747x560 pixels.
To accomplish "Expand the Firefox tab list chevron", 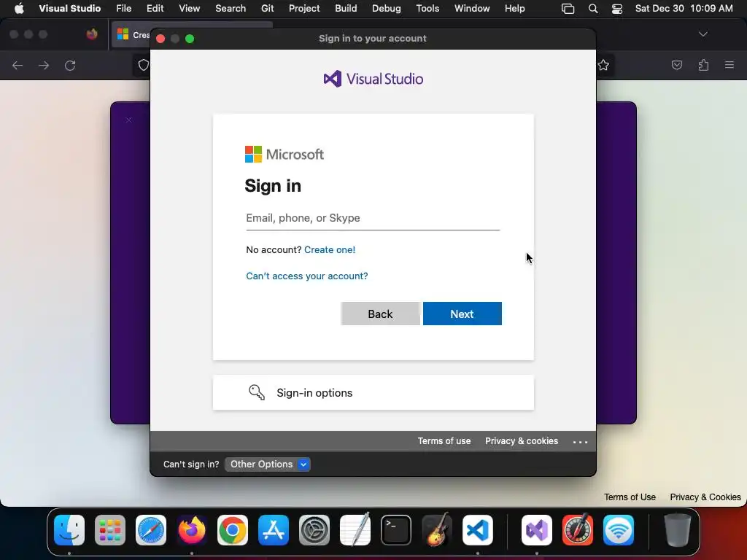I will click(x=703, y=34).
